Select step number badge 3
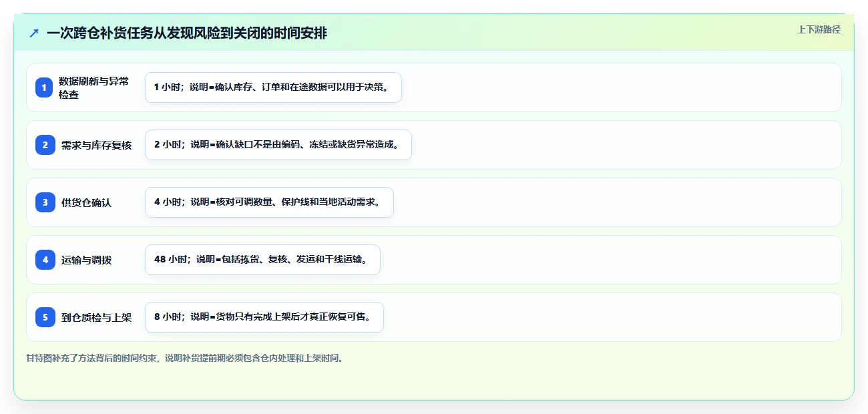 [44, 202]
